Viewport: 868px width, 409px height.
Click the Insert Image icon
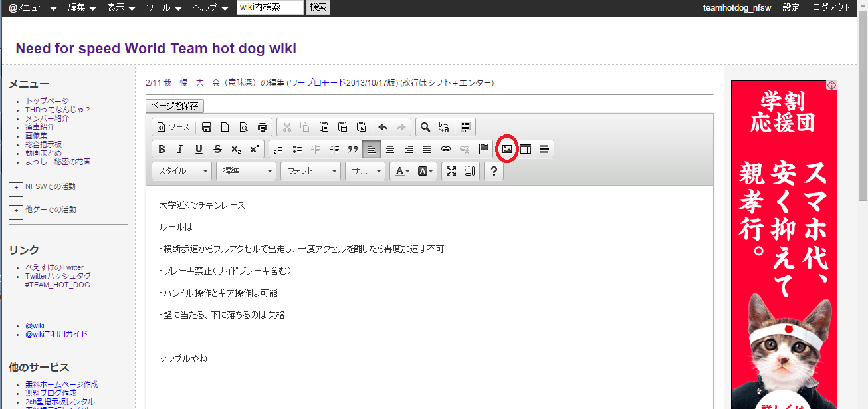(507, 149)
